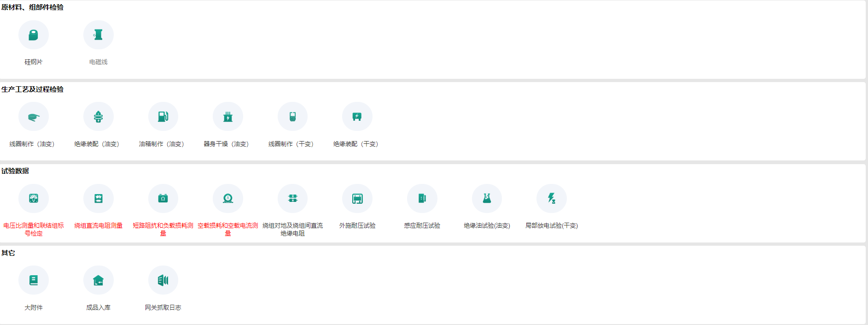Viewport: 868px width, 325px height.
Task: Open the 绕组直流电阻测量 icon
Action: 98,199
